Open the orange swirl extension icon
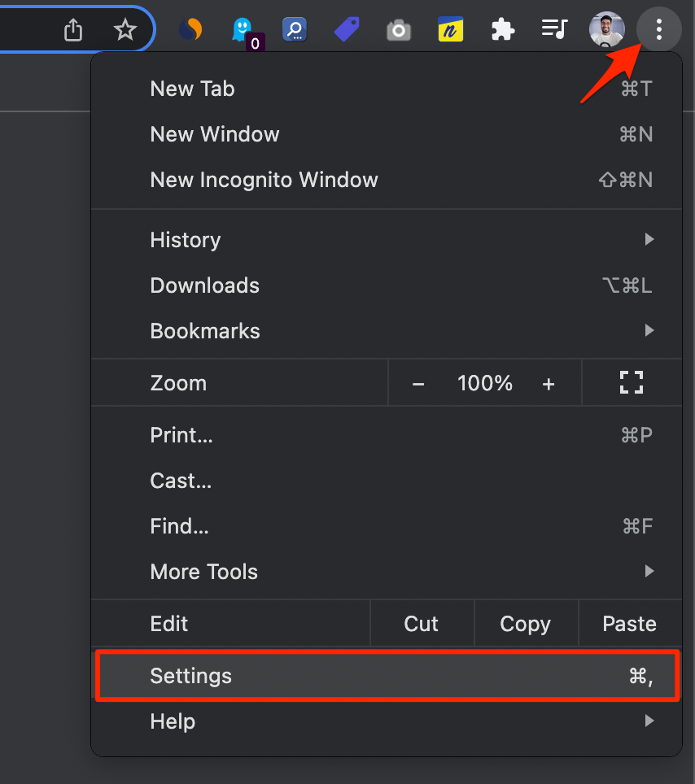This screenshot has height=784, width=695. pyautogui.click(x=190, y=29)
